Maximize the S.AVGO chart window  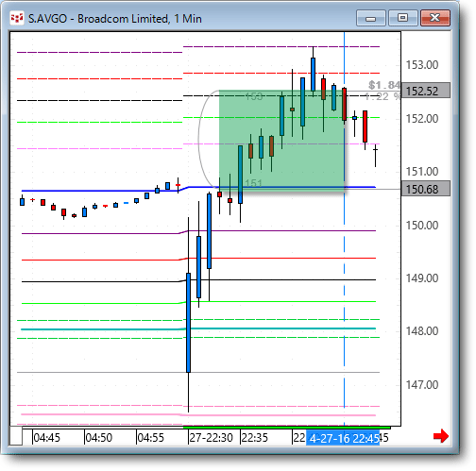tap(402, 18)
